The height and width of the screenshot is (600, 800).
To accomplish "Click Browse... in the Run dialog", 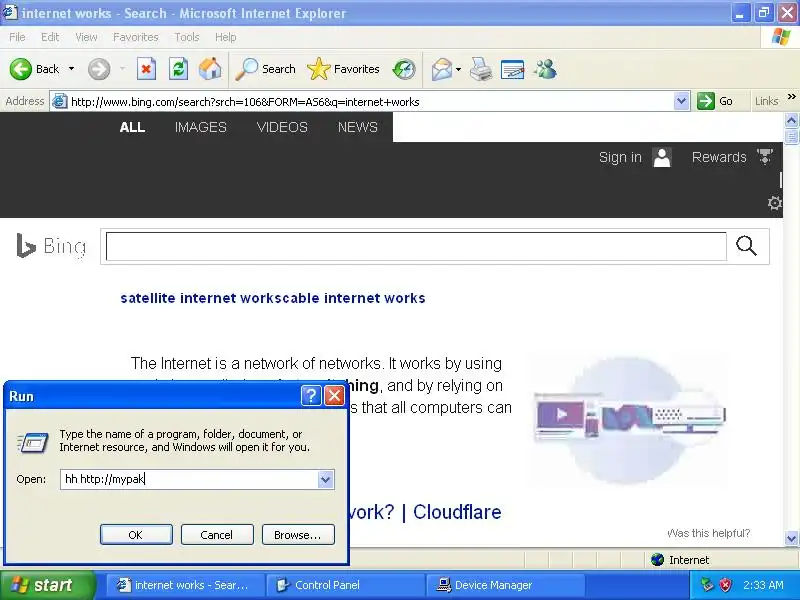I will [298, 535].
